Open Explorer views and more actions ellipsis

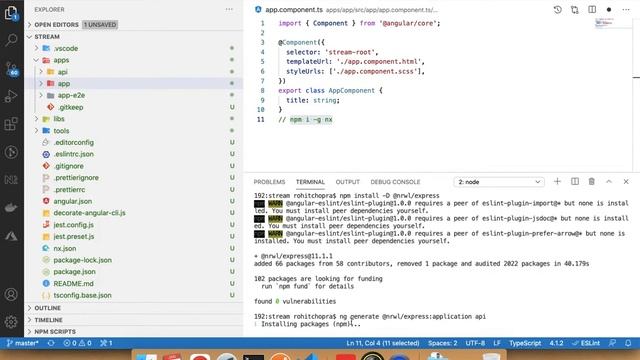pos(229,9)
